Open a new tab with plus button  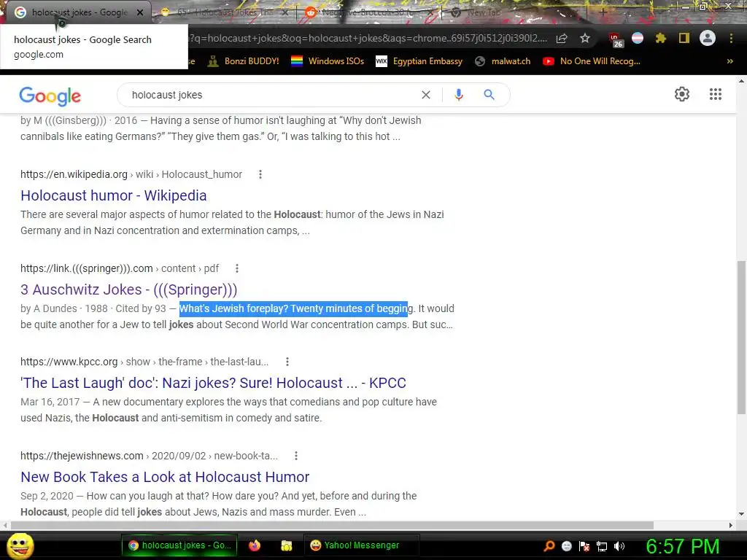click(603, 12)
